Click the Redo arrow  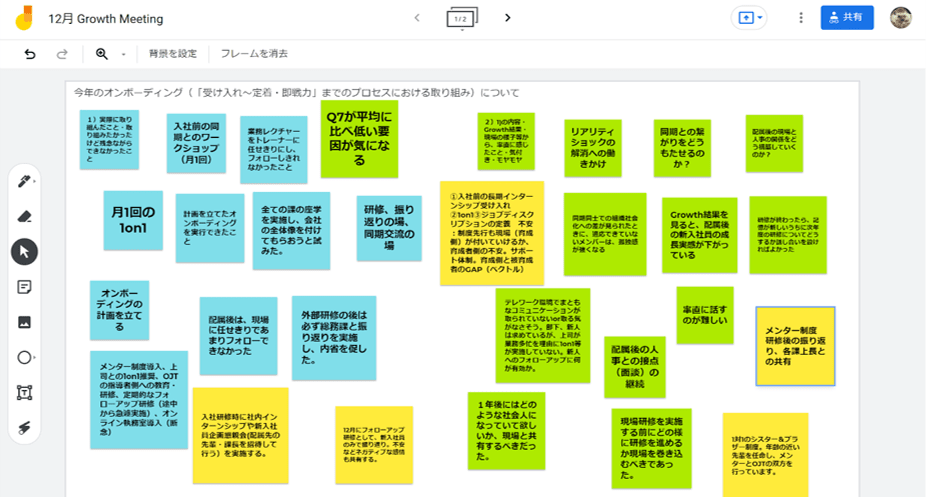(62, 54)
